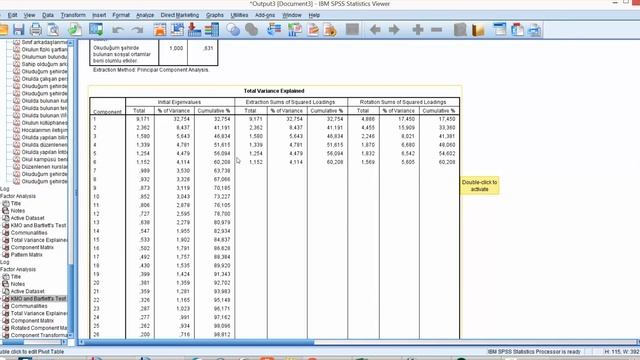Viewport: 640px width, 360px height.
Task: Open the Transform menu
Action: click(73, 15)
